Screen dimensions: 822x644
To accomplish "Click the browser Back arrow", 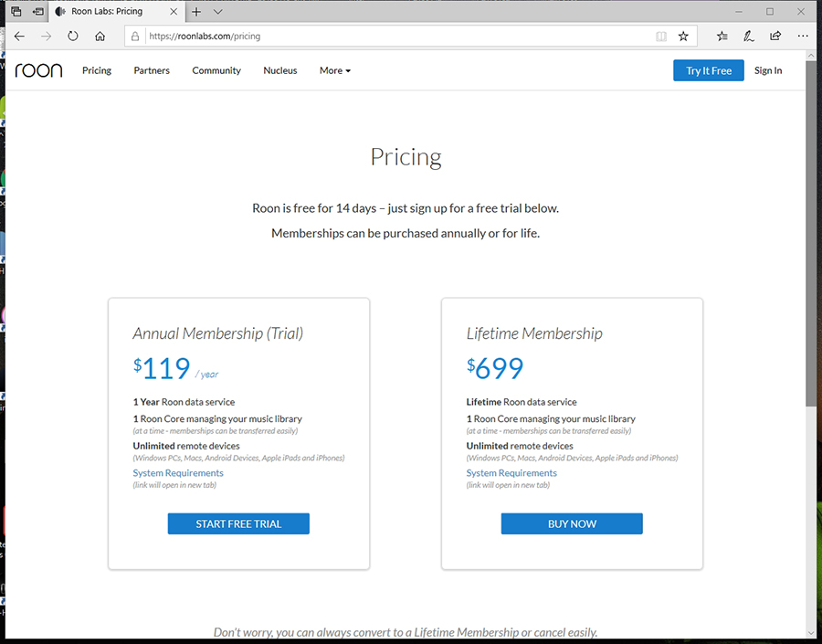I will [19, 37].
